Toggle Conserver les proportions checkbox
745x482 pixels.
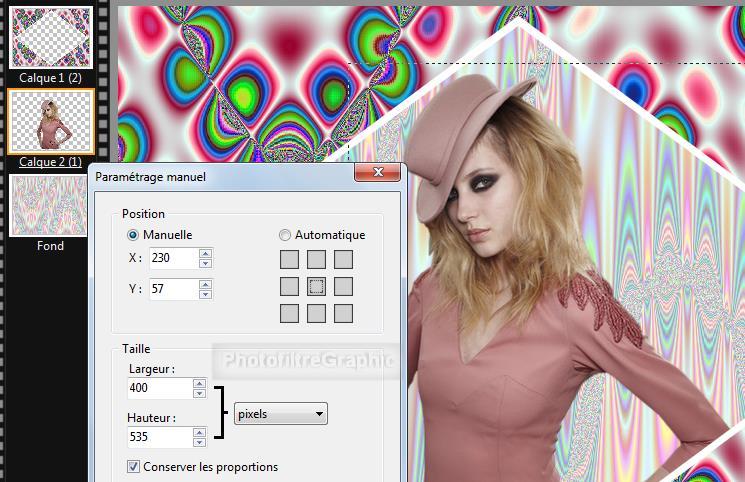(134, 466)
